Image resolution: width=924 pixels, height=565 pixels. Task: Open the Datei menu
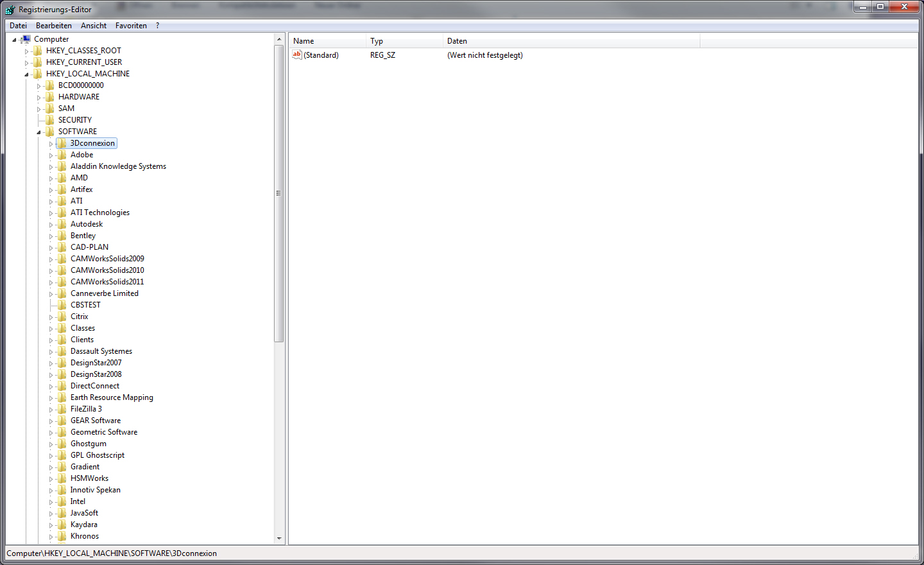click(18, 26)
